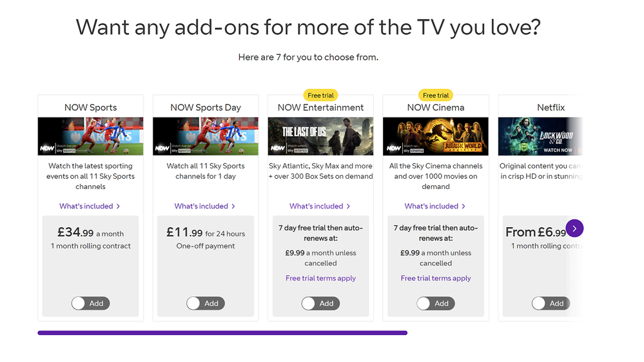Open What's included for NOW Sports Day
The image size is (644, 362).
pos(205,206)
